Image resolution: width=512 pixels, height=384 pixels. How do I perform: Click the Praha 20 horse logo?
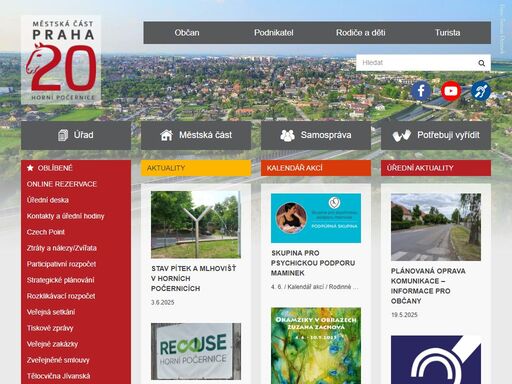[61, 60]
